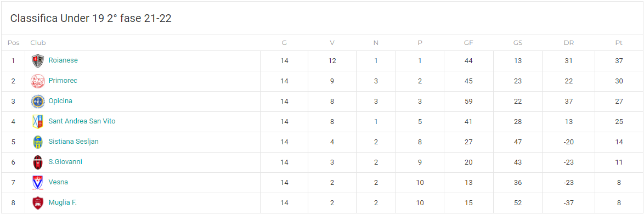Viewport: 644px width, 214px height.
Task: Click the Club column header
Action: pyautogui.click(x=38, y=43)
